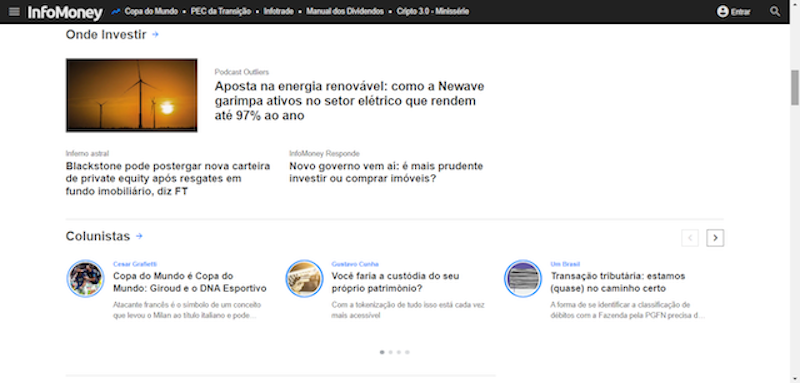The image size is (800, 383).
Task: Open Infotrade nav item
Action: point(279,12)
